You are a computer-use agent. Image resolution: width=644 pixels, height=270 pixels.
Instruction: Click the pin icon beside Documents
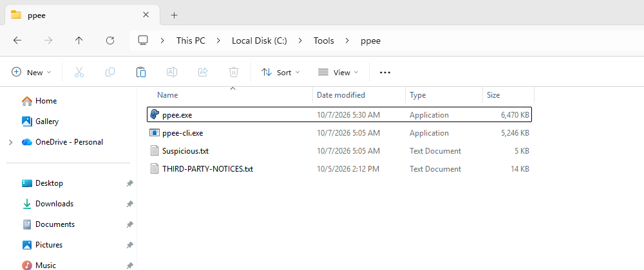pyautogui.click(x=130, y=224)
